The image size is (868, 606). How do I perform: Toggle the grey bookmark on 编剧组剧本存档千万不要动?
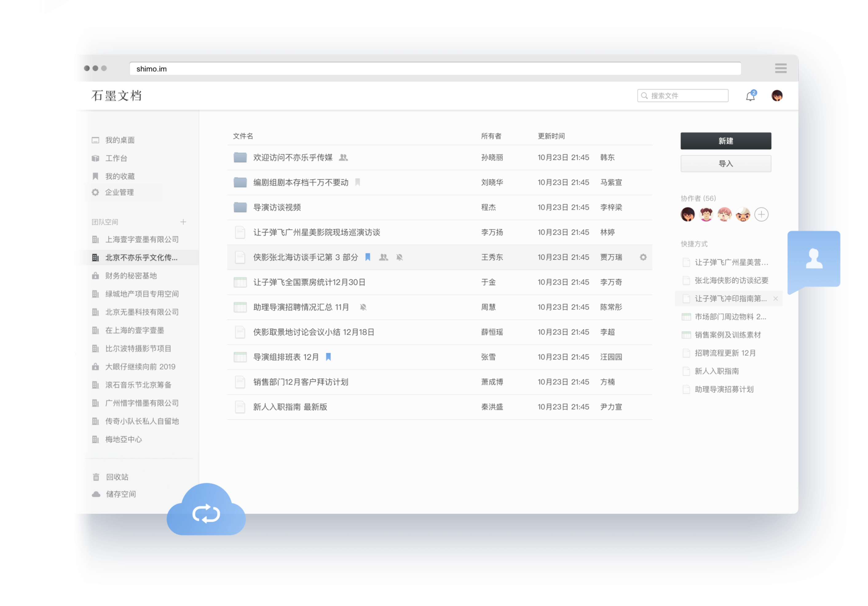358,183
